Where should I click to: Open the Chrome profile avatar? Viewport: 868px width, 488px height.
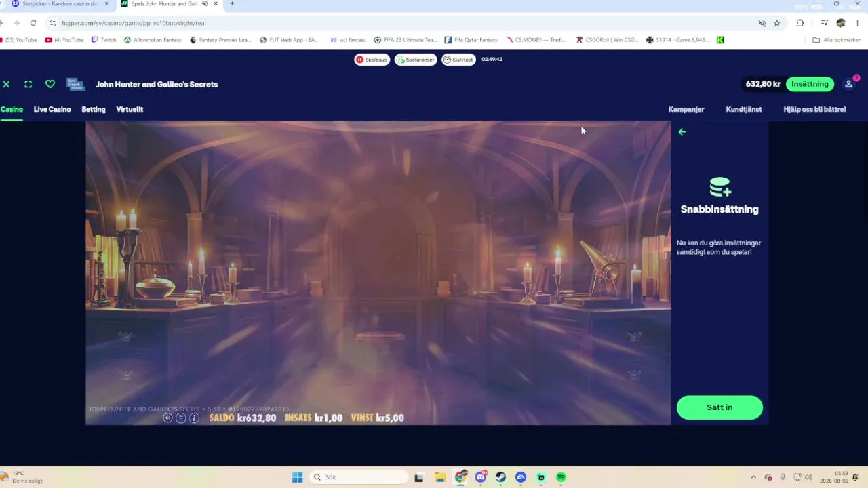[841, 23]
